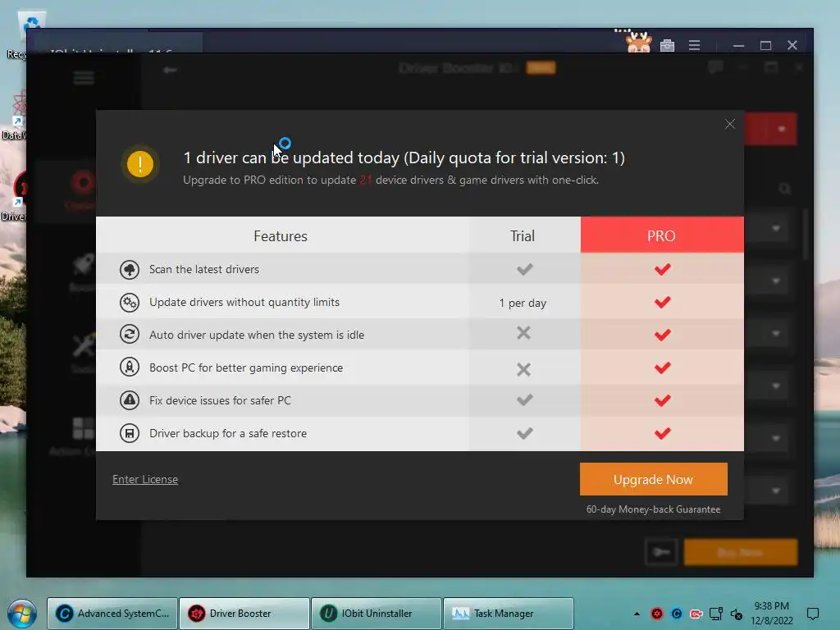Click the Scan the latest drivers icon
This screenshot has width=840, height=630.
pyautogui.click(x=129, y=269)
